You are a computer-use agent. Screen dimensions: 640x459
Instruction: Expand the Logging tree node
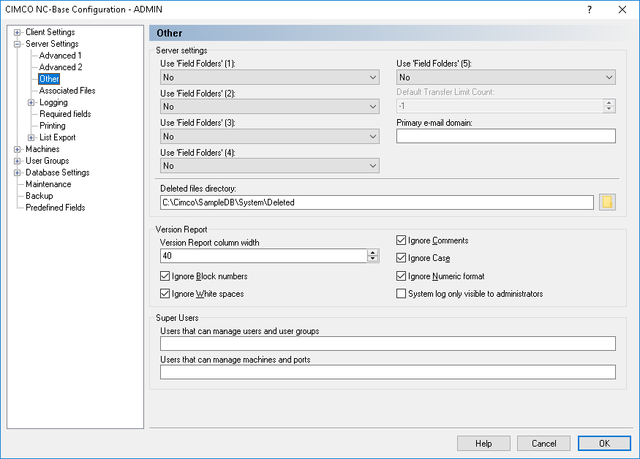pos(31,102)
